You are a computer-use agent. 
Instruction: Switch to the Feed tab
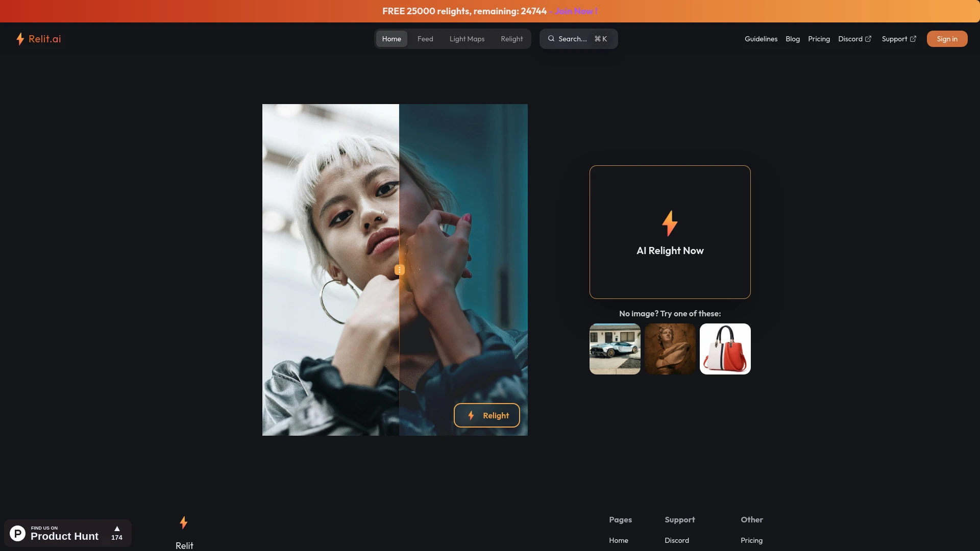point(425,38)
